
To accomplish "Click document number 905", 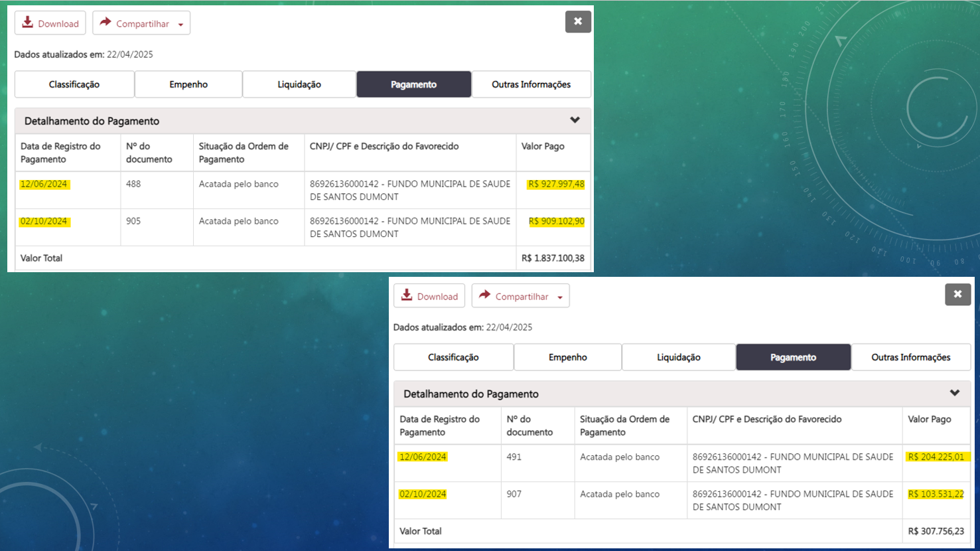I will (x=133, y=221).
